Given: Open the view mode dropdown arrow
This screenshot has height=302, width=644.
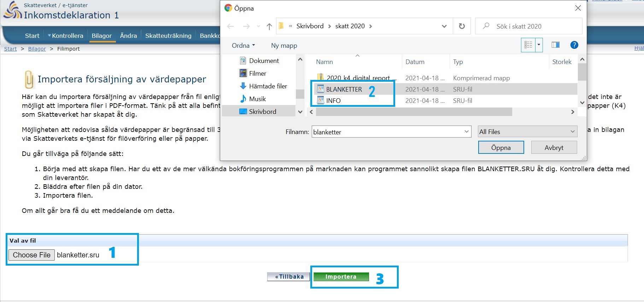Looking at the screenshot, I should point(539,45).
